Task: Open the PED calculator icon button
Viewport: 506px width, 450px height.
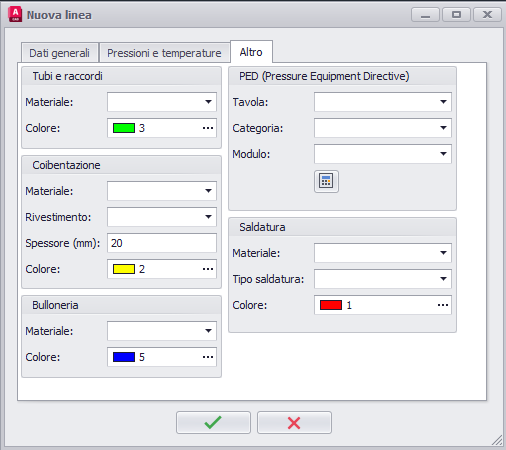Action: 326,181
